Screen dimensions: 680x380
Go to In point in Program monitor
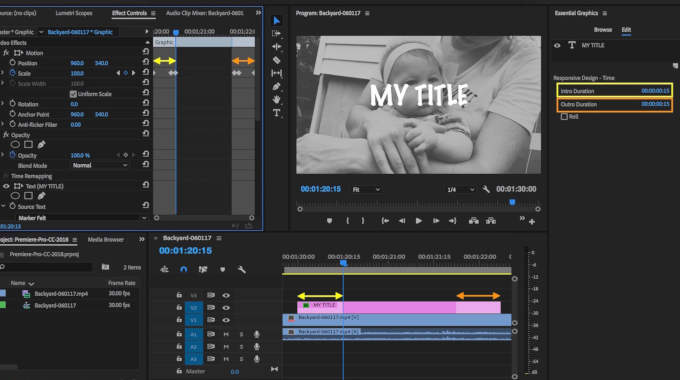point(385,221)
